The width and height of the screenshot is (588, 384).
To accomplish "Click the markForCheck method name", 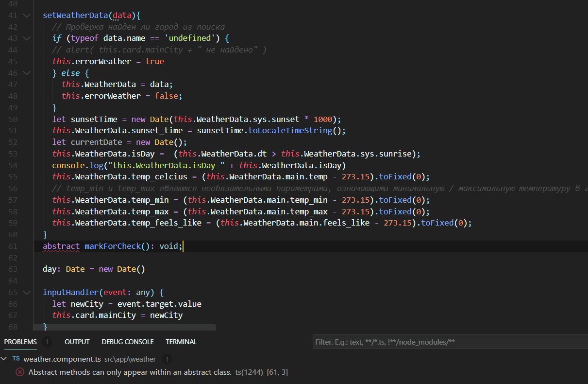I will click(112, 246).
